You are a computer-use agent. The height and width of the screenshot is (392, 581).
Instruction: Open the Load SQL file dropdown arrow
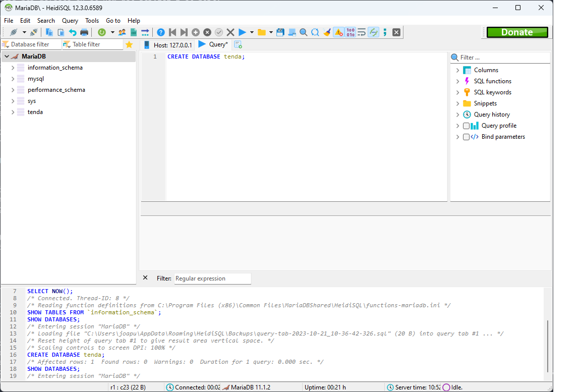coord(271,32)
